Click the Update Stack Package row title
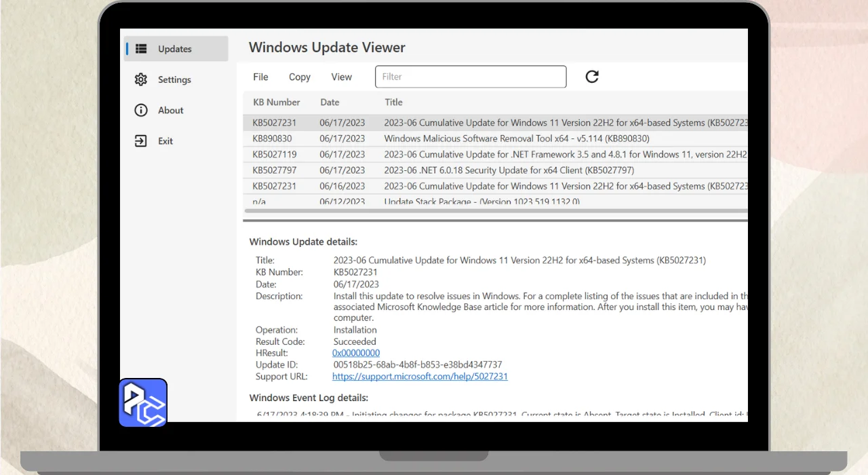 (481, 202)
